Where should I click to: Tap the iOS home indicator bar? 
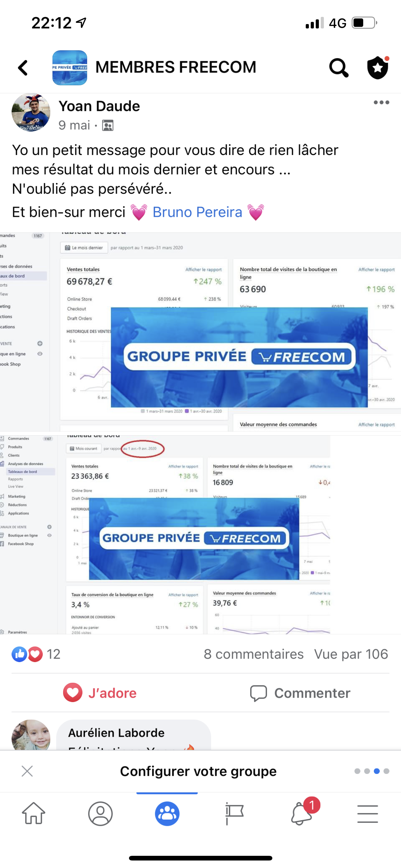click(x=200, y=858)
